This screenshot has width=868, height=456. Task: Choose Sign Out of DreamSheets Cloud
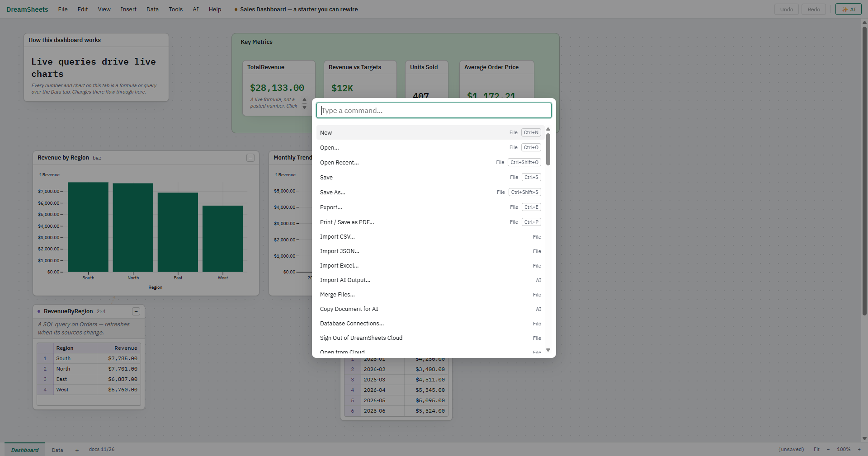(x=430, y=338)
